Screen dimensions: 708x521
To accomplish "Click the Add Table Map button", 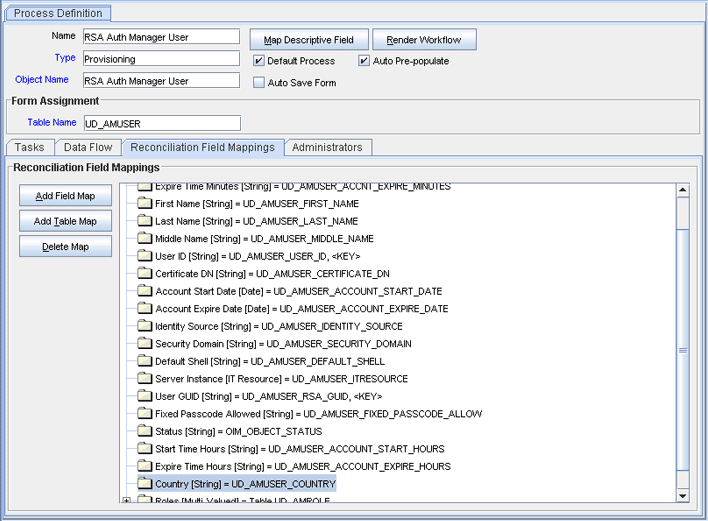I will tap(65, 221).
